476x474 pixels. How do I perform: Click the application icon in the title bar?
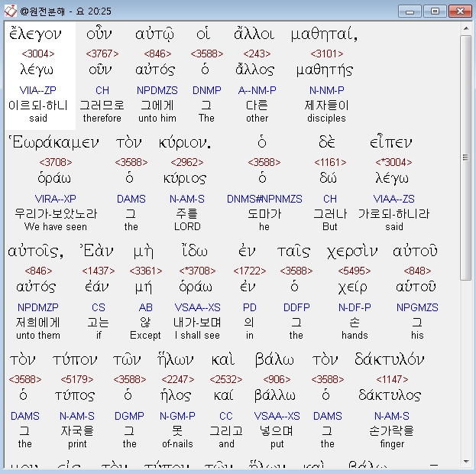[x=10, y=11]
